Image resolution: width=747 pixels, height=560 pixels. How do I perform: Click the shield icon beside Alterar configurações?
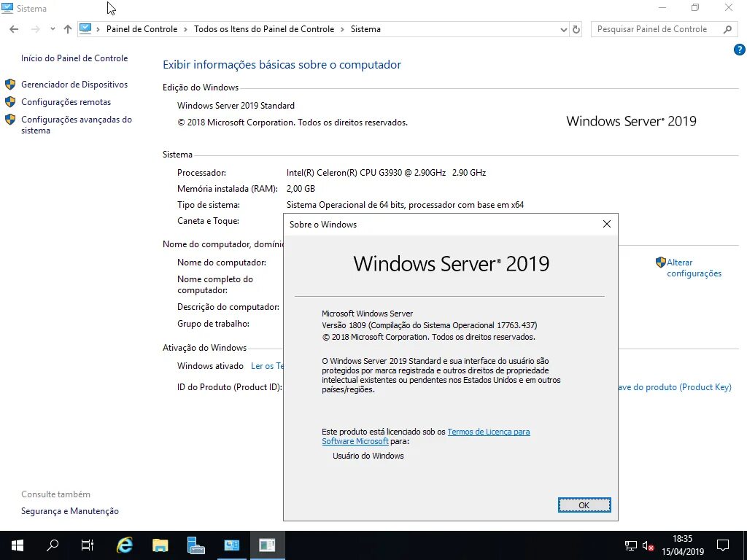tap(661, 262)
